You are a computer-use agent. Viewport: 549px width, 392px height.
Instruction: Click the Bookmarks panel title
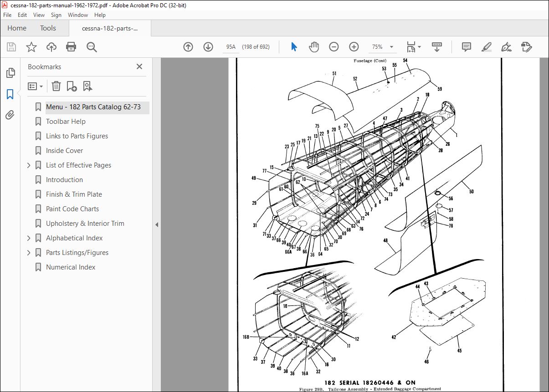[x=44, y=66]
